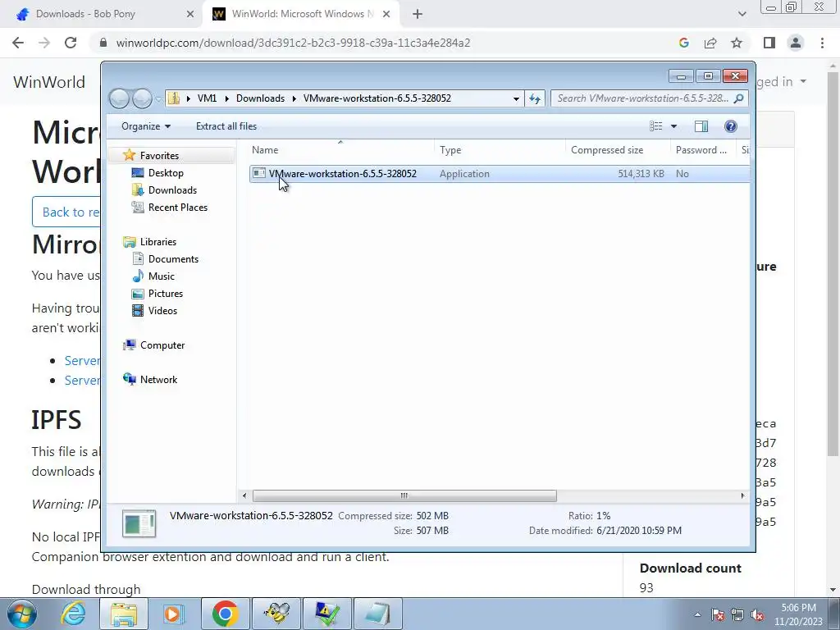Open Chrome side panel icon
This screenshot has height=630, width=840.
coord(769,43)
